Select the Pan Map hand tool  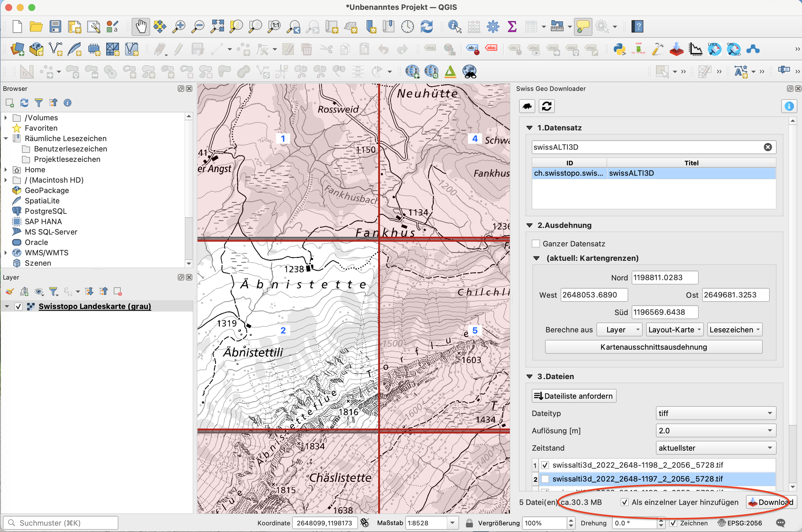141,27
